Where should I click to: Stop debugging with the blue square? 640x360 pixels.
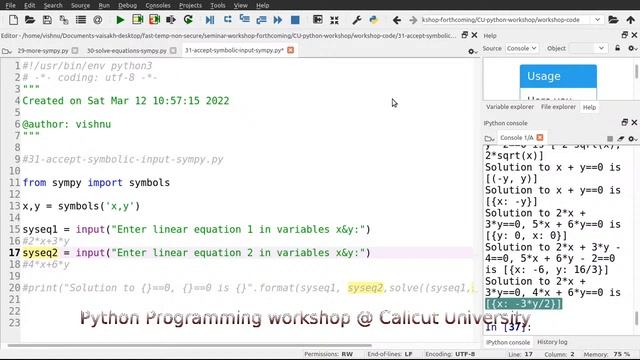[x=295, y=20]
